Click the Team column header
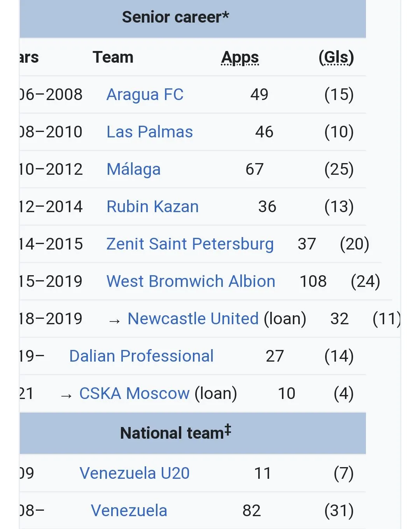Screen dimensions: 420x529 click(x=113, y=58)
